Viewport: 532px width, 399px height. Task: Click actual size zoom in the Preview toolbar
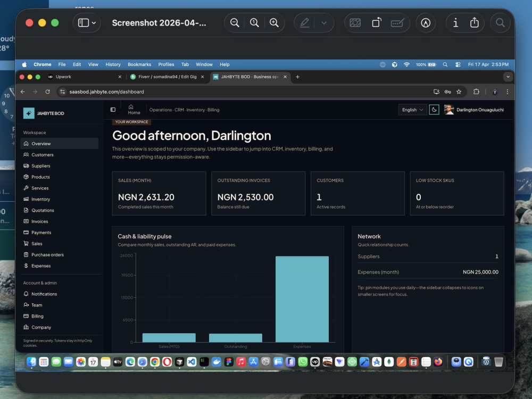coord(254,23)
